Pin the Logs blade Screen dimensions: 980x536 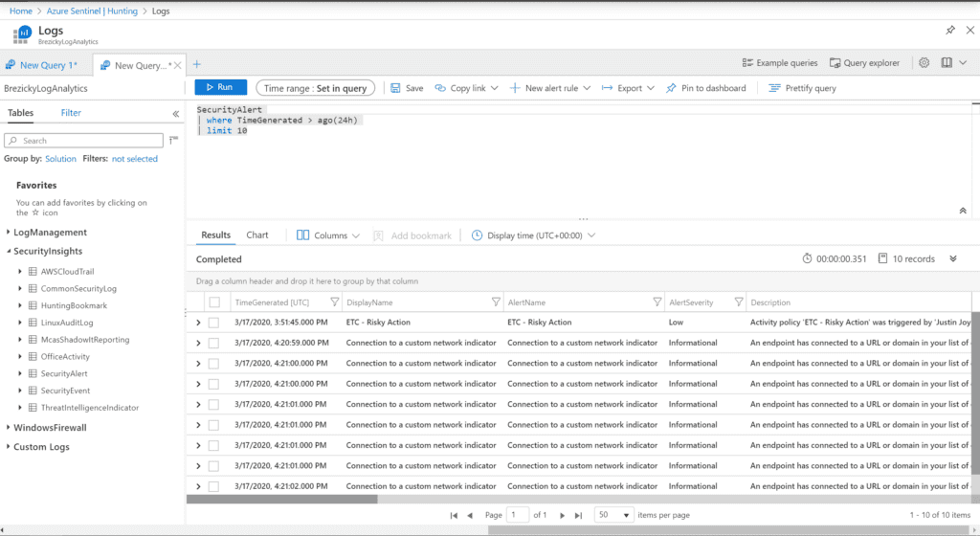click(x=950, y=30)
